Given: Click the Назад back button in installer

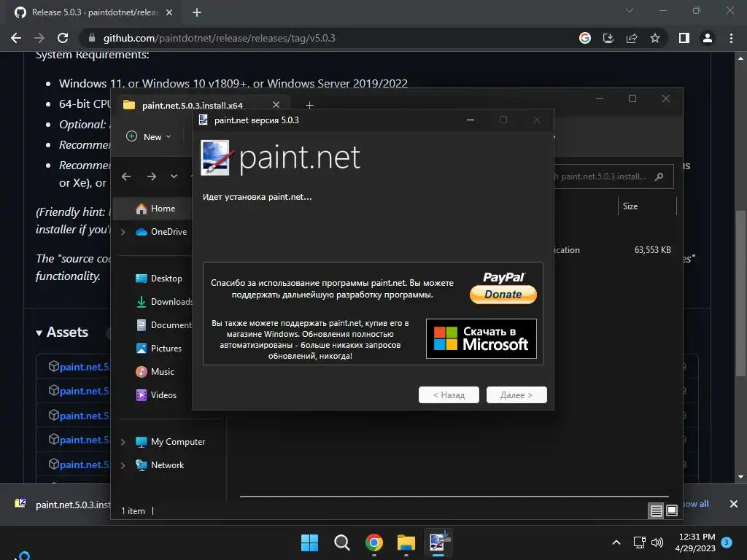Looking at the screenshot, I should [449, 394].
